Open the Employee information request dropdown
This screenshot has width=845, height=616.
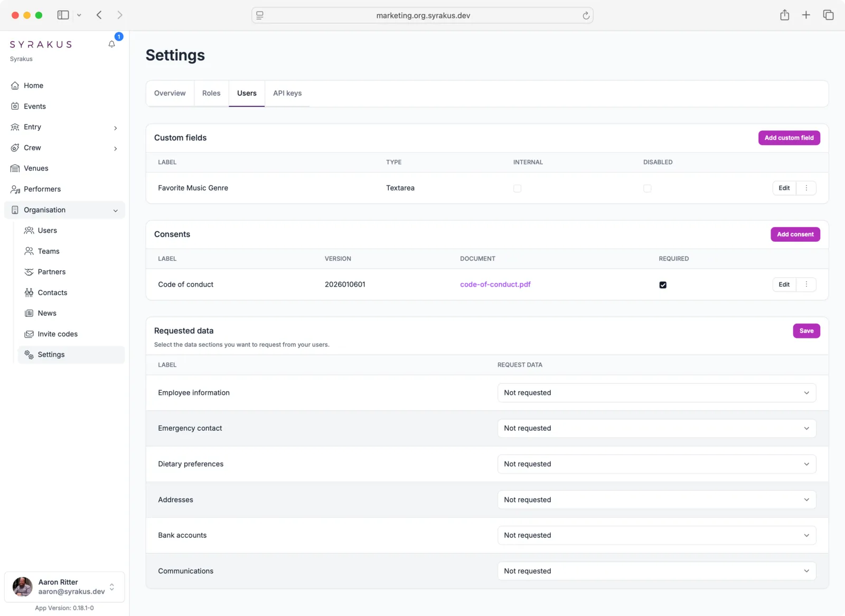656,392
